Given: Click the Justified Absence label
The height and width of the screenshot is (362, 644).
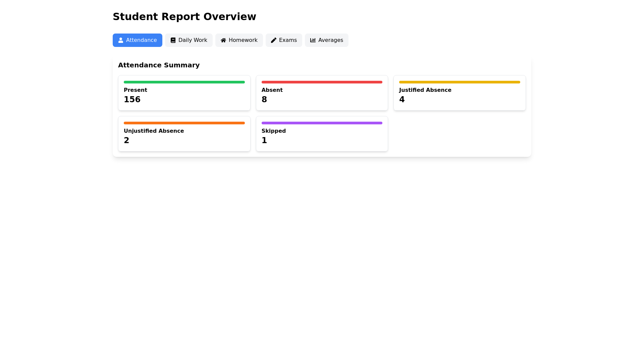Looking at the screenshot, I should (425, 90).
